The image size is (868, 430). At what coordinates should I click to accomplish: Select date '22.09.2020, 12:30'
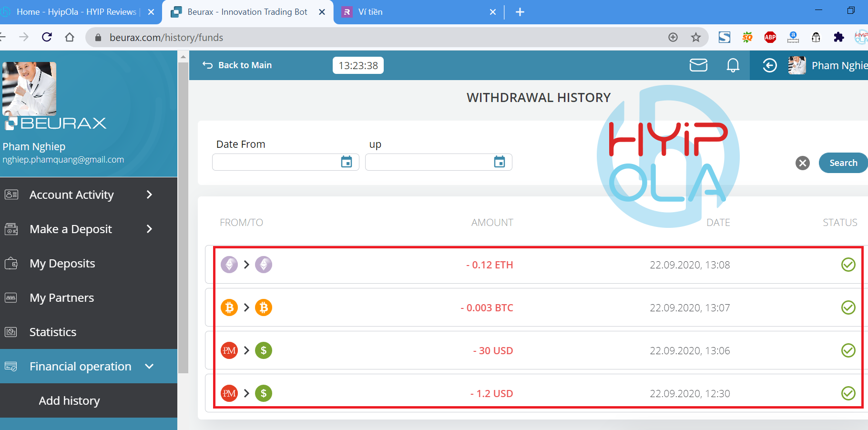pyautogui.click(x=690, y=394)
